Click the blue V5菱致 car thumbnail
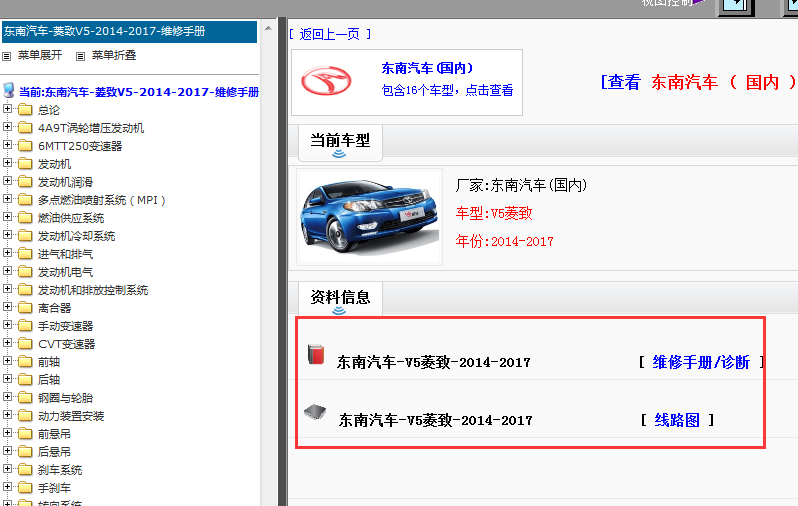 pos(369,217)
